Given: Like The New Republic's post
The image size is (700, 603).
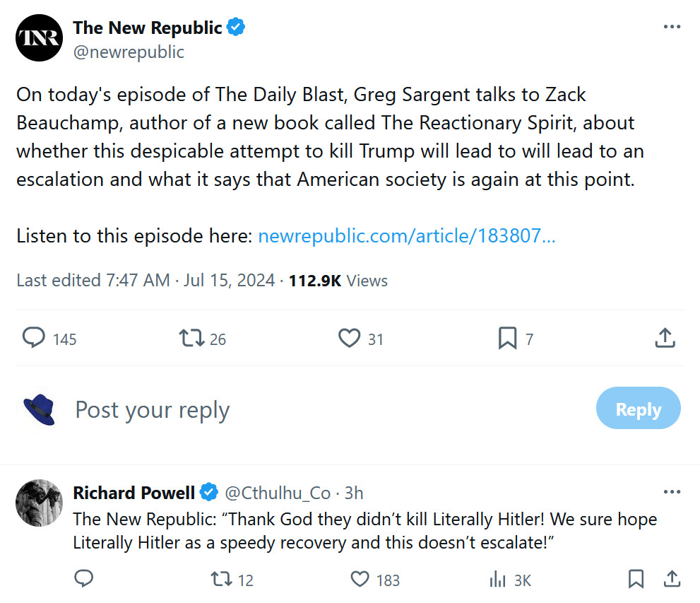Looking at the screenshot, I should (349, 339).
